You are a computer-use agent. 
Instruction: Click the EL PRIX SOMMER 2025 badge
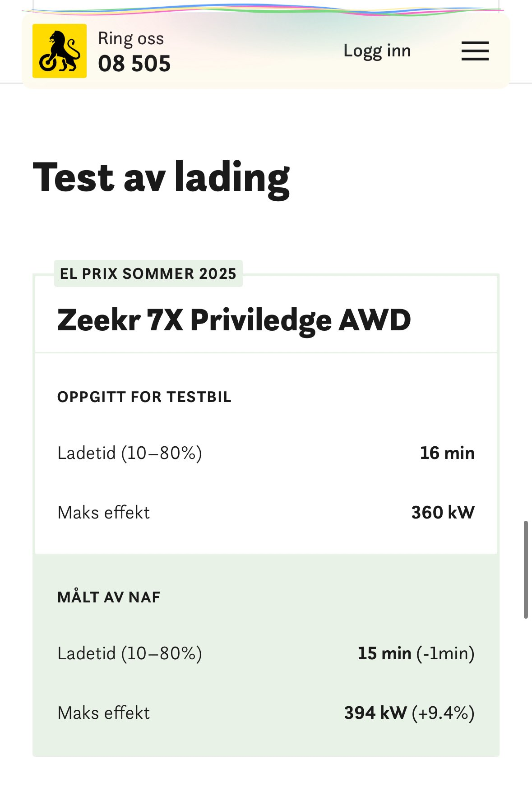click(x=148, y=273)
